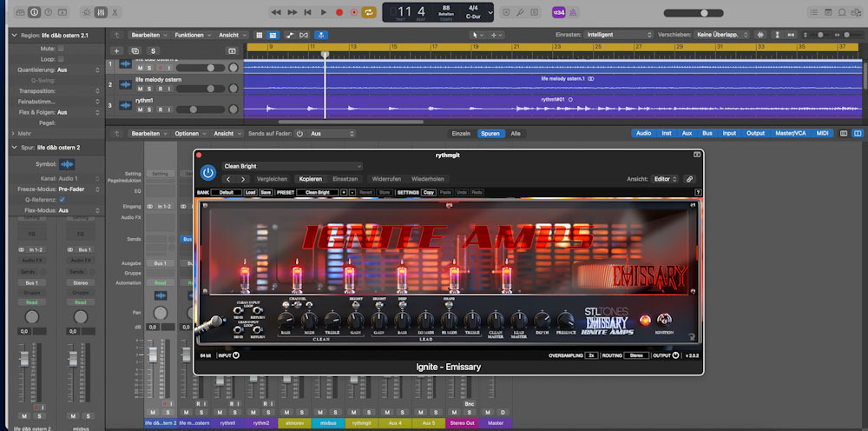Open the pointer tool dropdown
Image resolution: width=868 pixels, height=431 pixels.
[x=477, y=35]
